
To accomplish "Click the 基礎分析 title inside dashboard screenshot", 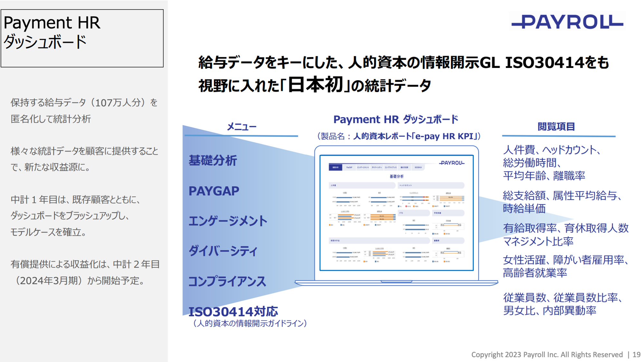I will (396, 176).
